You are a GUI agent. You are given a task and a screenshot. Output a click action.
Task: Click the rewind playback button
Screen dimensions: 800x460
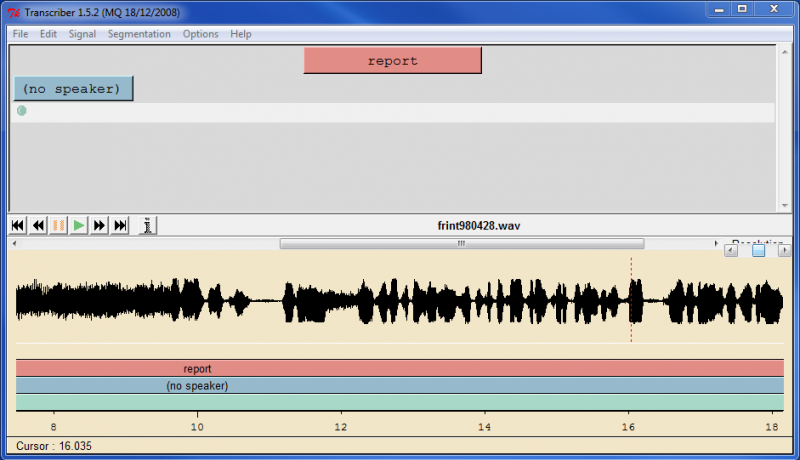coord(38,226)
